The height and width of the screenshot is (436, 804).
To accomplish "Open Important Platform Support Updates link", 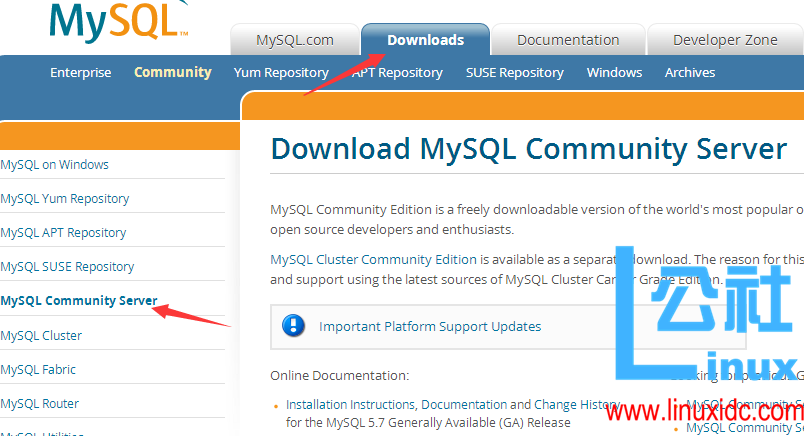I will [x=430, y=327].
